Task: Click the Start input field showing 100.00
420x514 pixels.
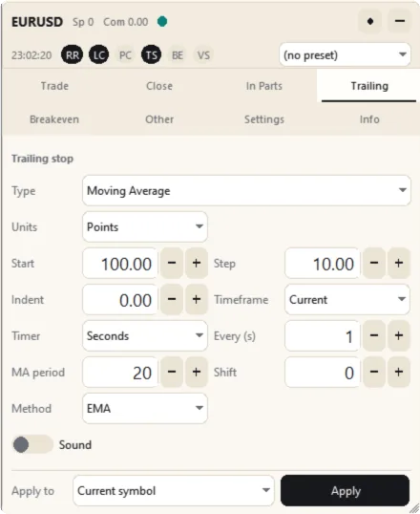Action: (120, 264)
